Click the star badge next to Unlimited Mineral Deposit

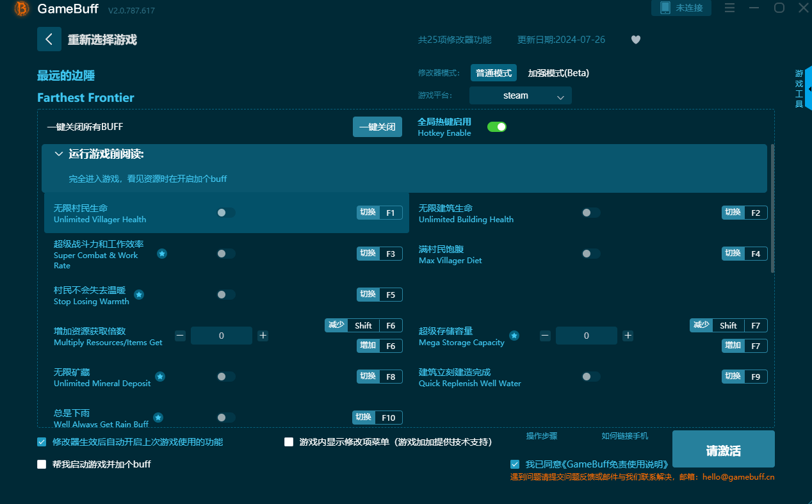click(x=160, y=377)
